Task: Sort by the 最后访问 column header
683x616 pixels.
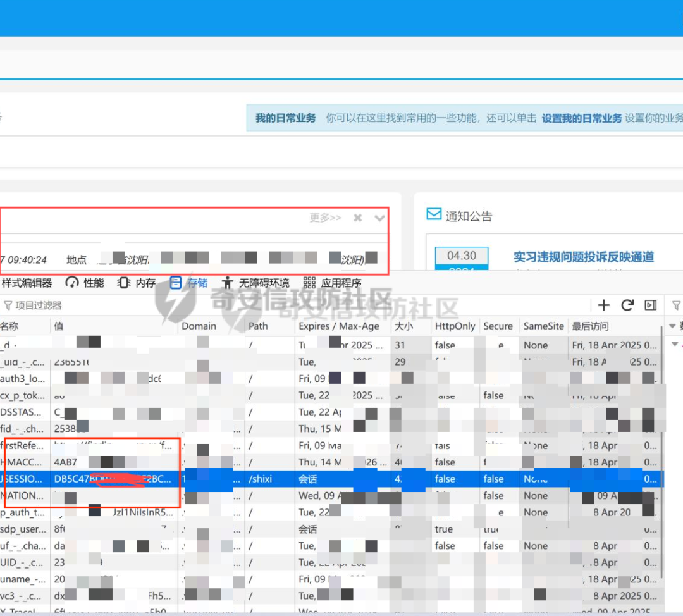Action: [x=614, y=326]
